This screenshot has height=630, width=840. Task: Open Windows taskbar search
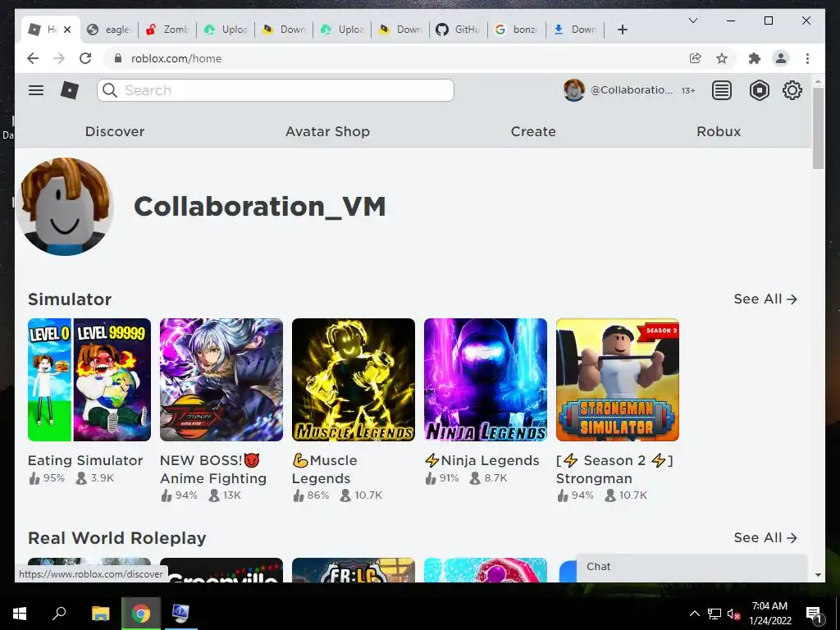pos(59,614)
